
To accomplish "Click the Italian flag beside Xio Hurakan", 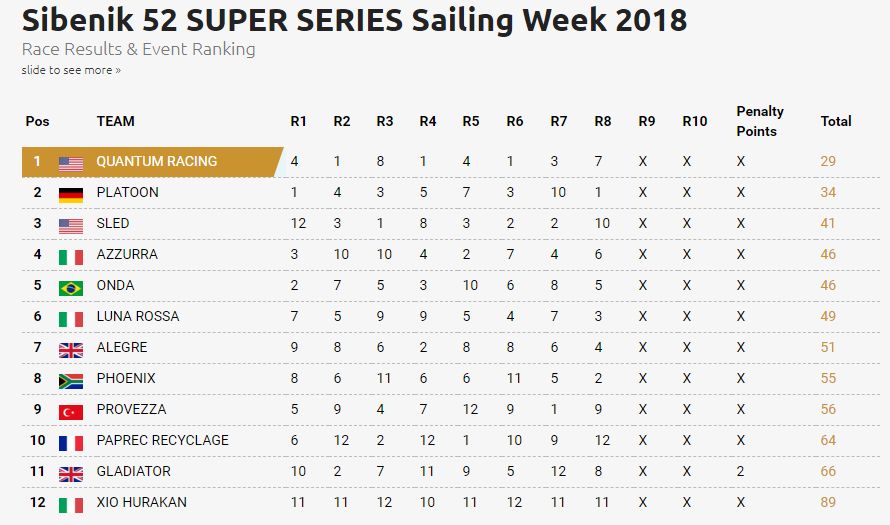I will coord(71,505).
